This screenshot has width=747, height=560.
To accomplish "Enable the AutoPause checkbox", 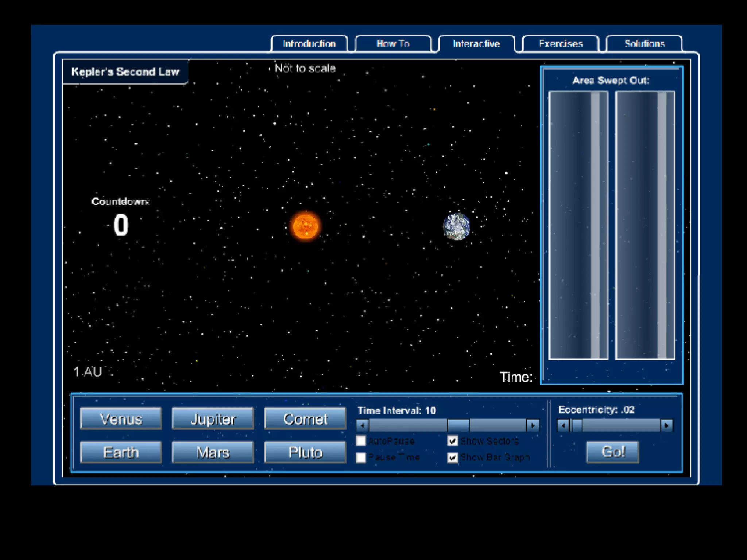I will click(361, 441).
